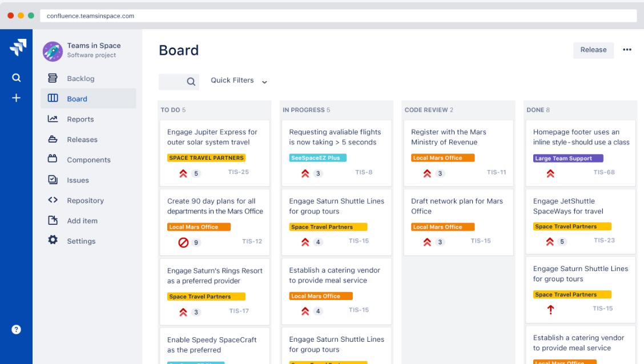The image size is (644, 364).
Task: Open card Engage JetShuttle SpaceWays for travel
Action: coord(581,221)
